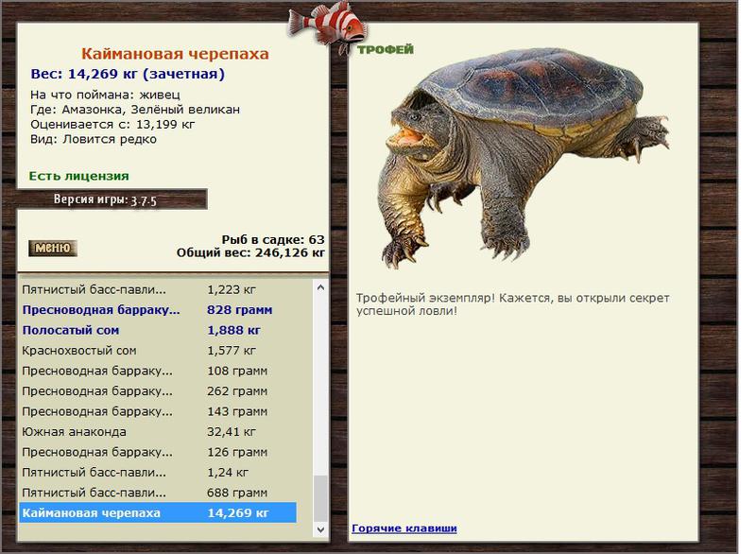Select the Пятнистый басс-павли 1,223 кг row
This screenshot has width=756, height=554.
158,290
